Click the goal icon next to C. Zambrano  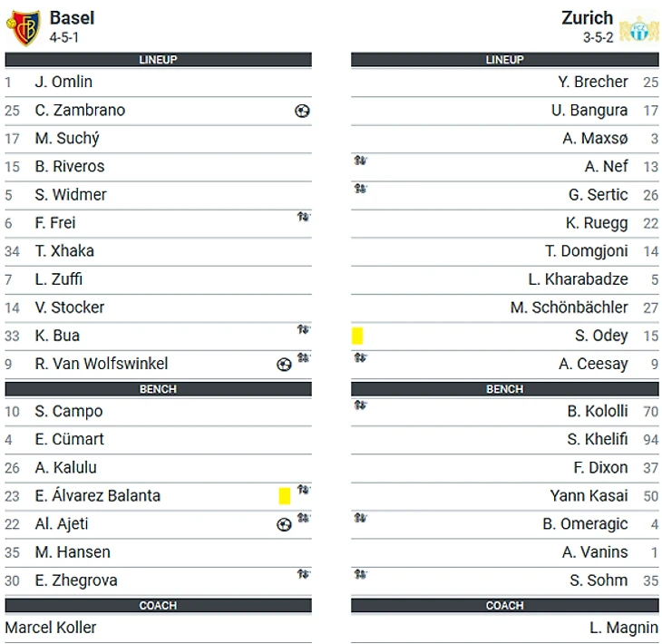(303, 111)
